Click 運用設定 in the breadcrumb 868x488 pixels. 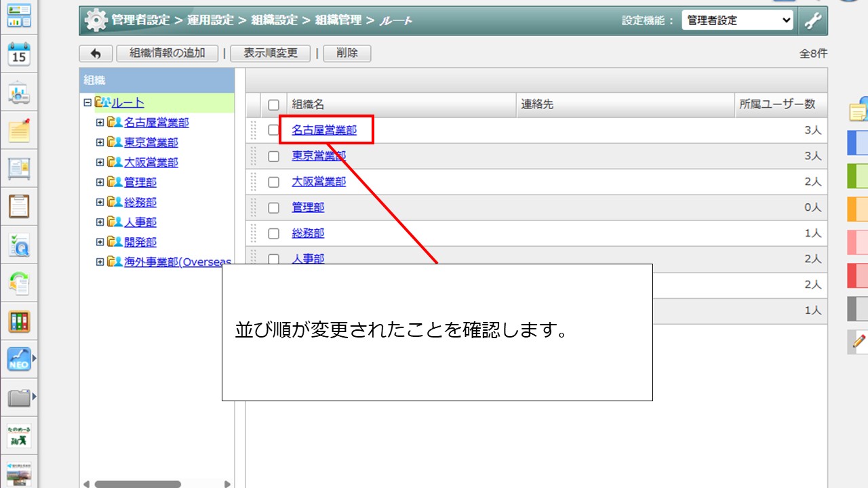212,20
